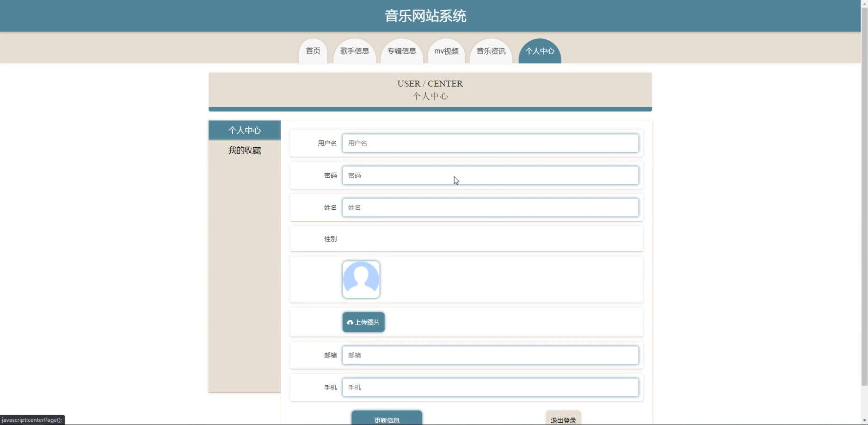The image size is (868, 425).
Task: Click the scrollbar down arrow
Action: 864,421
